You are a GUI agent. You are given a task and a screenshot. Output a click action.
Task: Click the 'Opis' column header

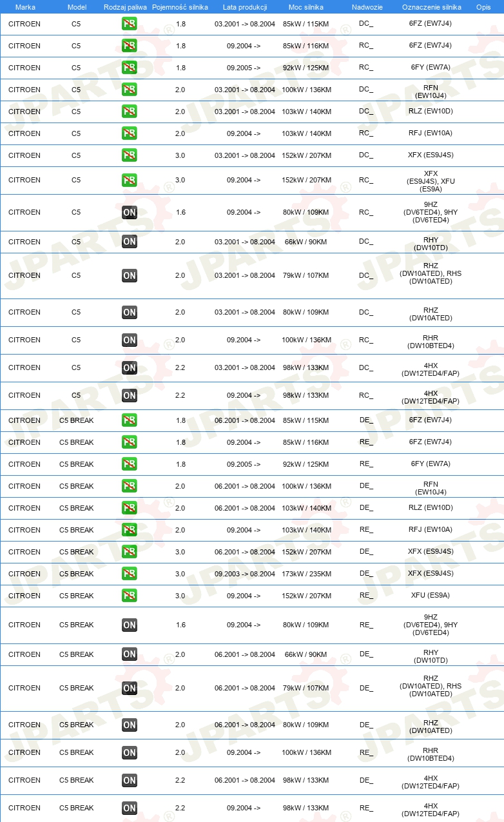click(x=483, y=7)
